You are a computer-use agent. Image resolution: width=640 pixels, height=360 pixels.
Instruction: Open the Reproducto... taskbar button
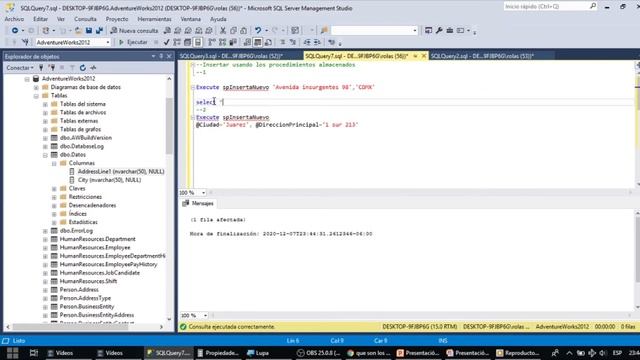tap(518, 353)
